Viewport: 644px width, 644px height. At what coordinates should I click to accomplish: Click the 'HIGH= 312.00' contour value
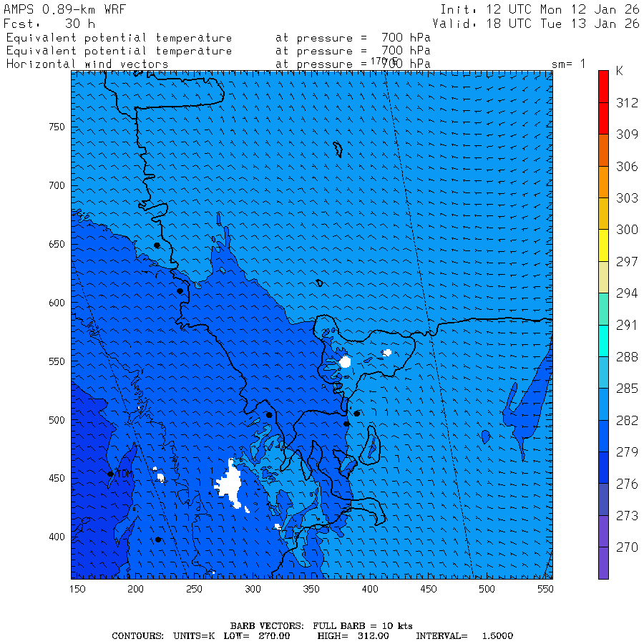click(x=353, y=636)
